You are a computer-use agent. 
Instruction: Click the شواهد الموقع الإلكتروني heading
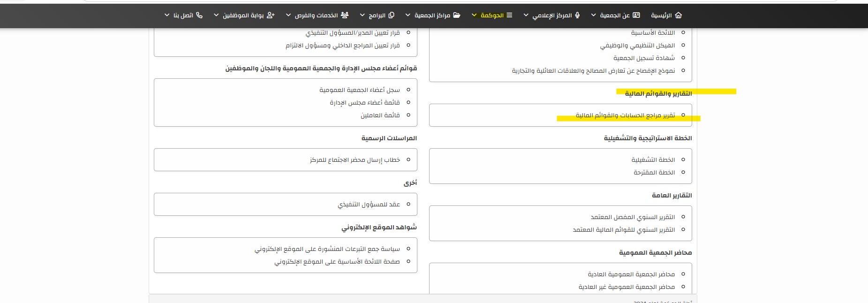point(379,227)
